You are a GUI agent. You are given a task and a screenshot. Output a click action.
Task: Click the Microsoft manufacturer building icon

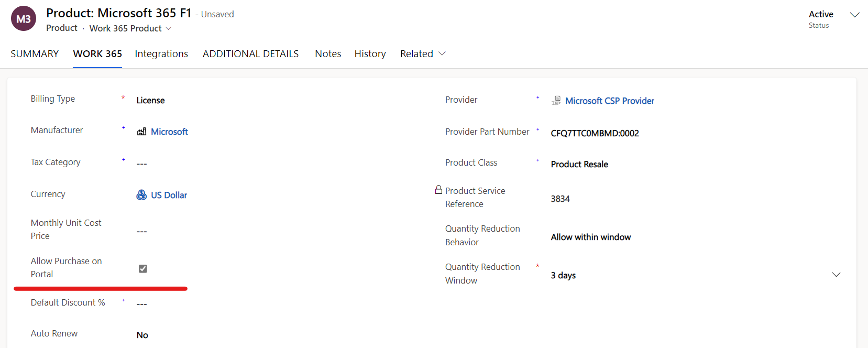tap(141, 132)
